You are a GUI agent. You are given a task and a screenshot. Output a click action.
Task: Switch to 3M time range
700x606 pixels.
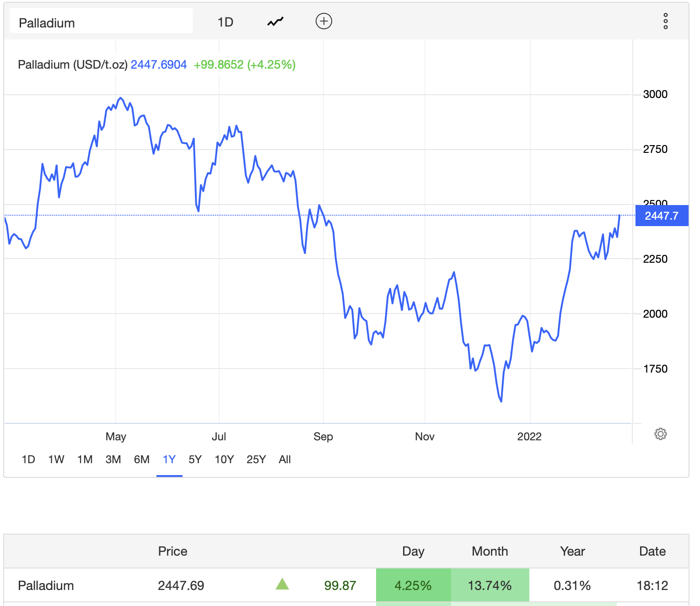click(113, 459)
